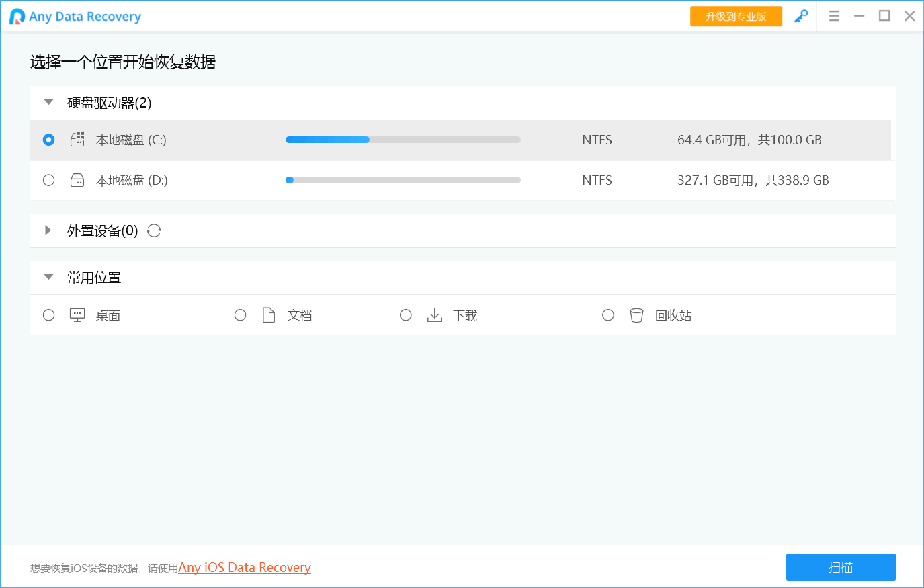Click the 常用位置 header label
The height and width of the screenshot is (588, 924).
[94, 278]
